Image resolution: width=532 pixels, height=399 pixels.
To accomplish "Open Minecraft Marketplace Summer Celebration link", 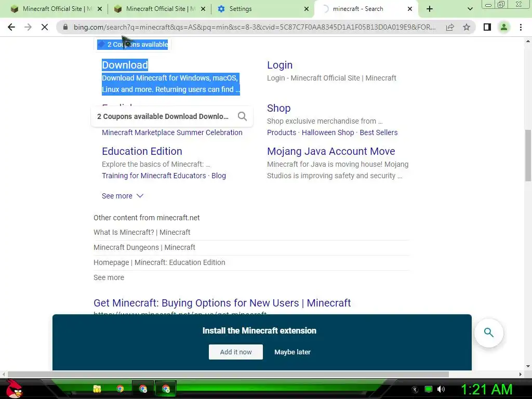I will click(172, 132).
